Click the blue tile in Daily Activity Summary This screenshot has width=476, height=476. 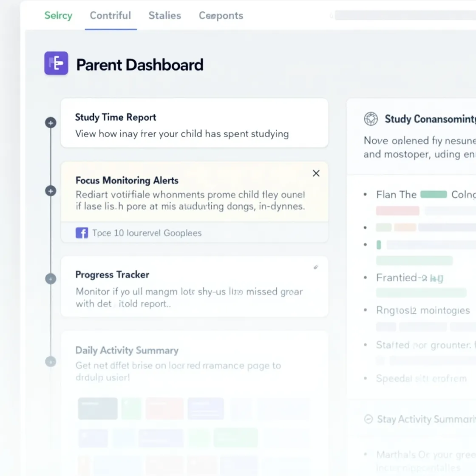[206, 408]
